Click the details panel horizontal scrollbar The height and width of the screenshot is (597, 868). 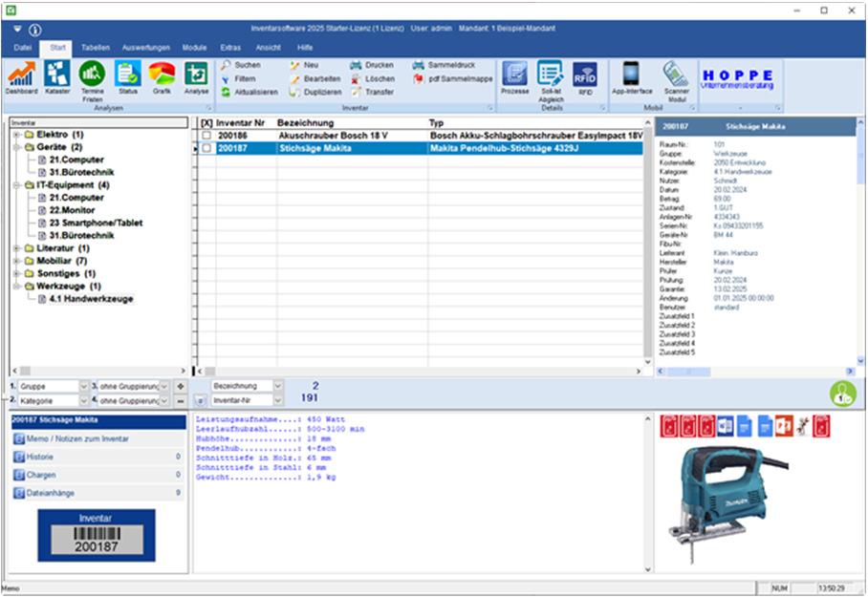pos(755,372)
